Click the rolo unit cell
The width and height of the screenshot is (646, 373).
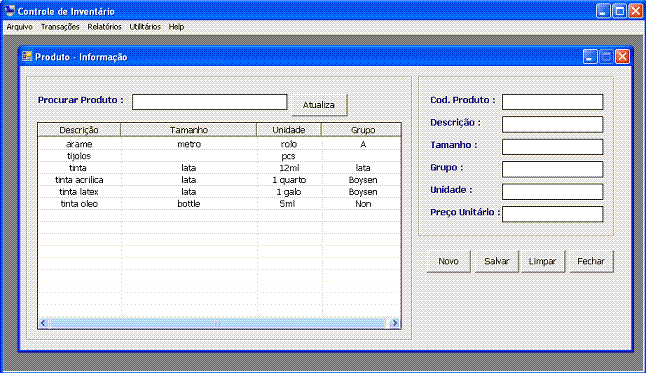click(289, 144)
